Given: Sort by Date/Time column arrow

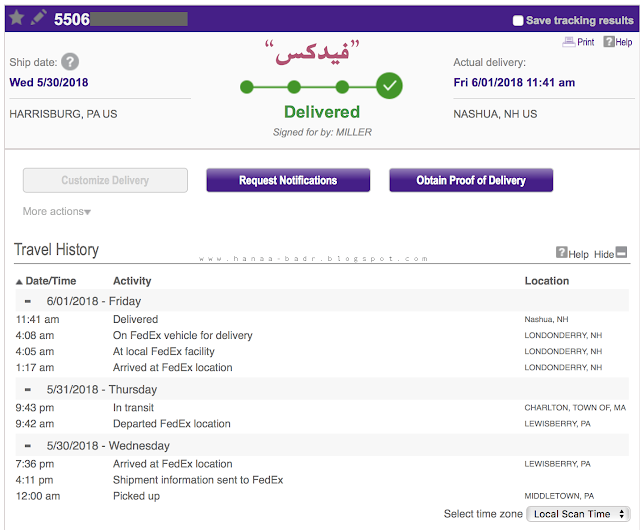Looking at the screenshot, I should (19, 281).
